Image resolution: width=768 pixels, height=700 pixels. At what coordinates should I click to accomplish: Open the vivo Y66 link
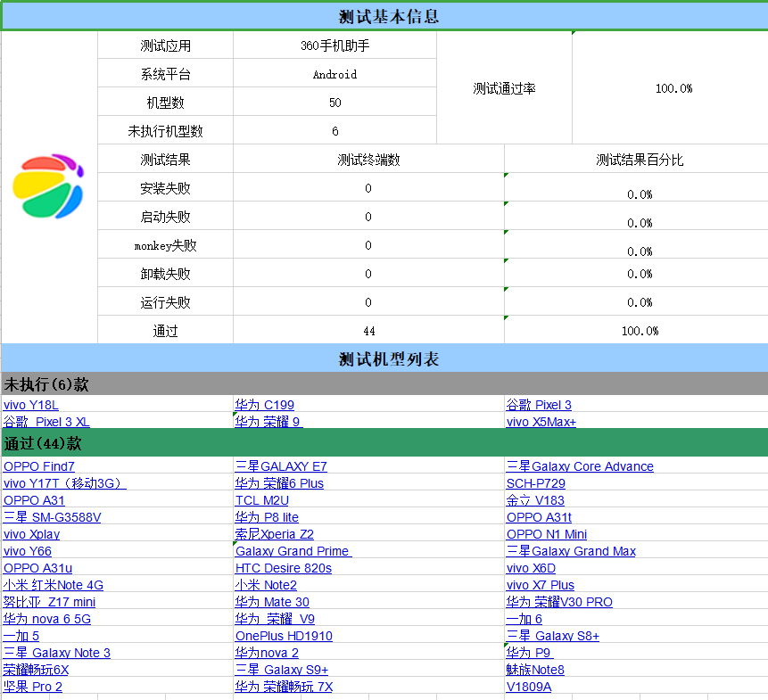click(28, 552)
